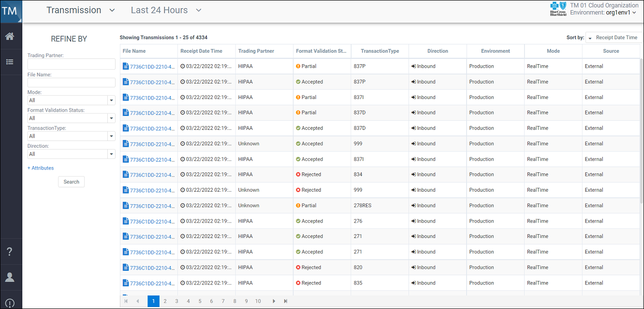This screenshot has width=644, height=309.
Task: Click the document icon beside the first file name
Action: tap(127, 66)
